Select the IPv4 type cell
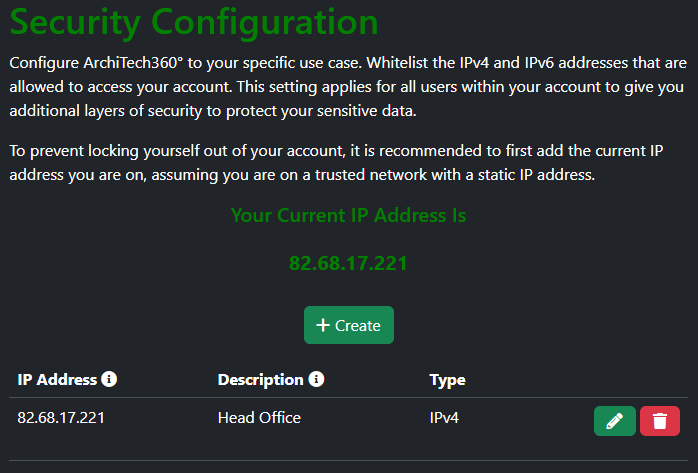698x473 pixels. pos(444,418)
